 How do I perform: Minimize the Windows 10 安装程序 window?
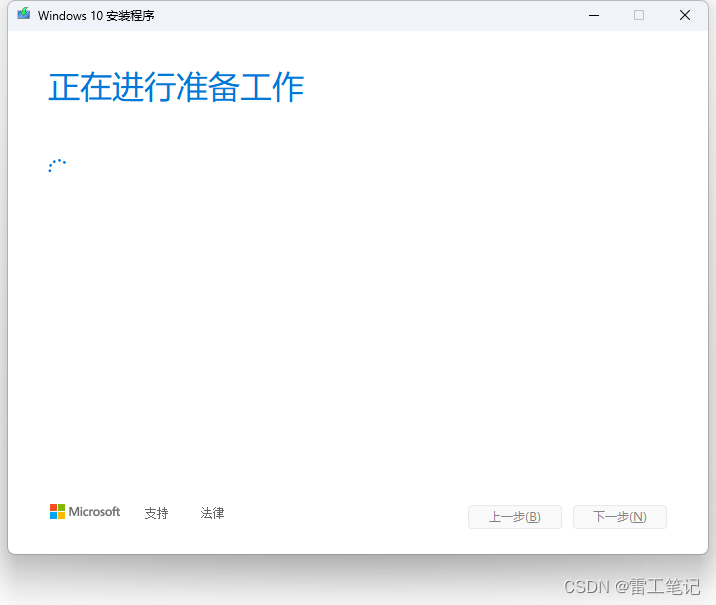[594, 16]
